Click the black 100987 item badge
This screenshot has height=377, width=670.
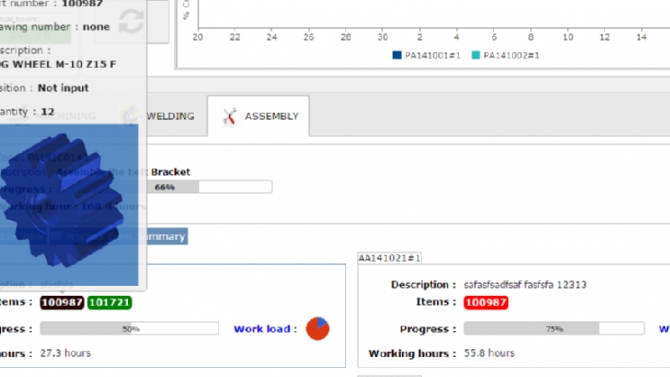(x=62, y=303)
